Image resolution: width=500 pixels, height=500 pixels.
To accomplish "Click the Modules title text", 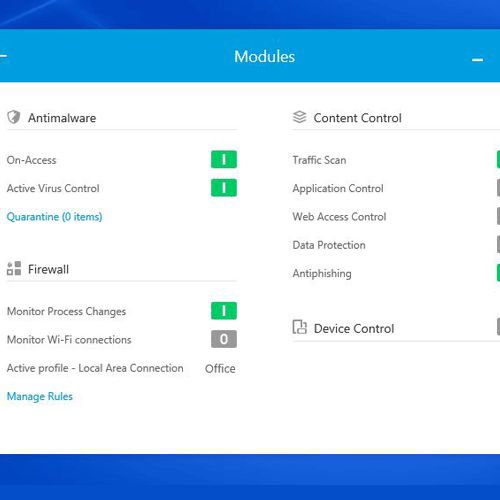I will [x=264, y=56].
